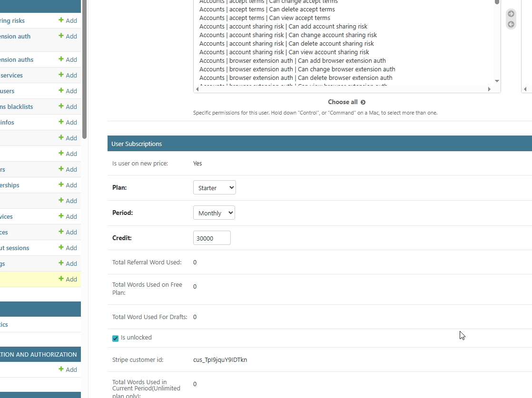This screenshot has width=532, height=398.
Task: Add entry next to 'ension auth' row
Action: (68, 36)
